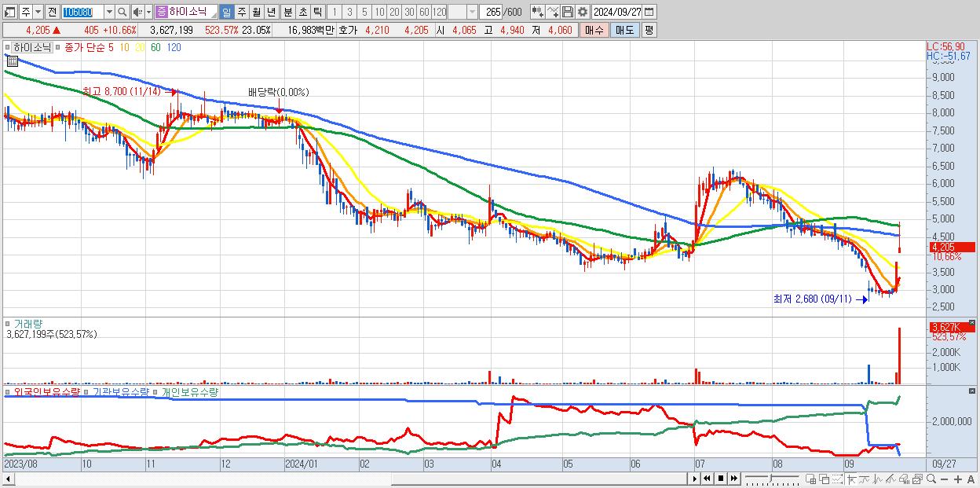The width and height of the screenshot is (980, 488).
Task: Select the weekly 주 period
Action: (x=241, y=12)
